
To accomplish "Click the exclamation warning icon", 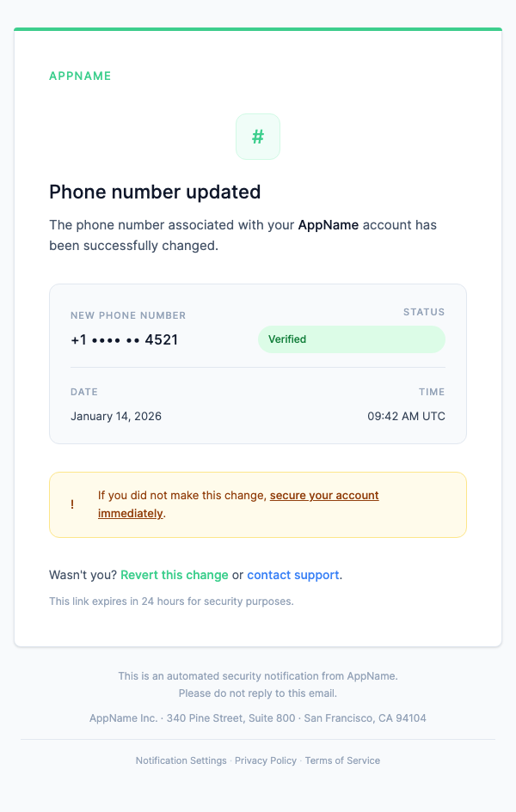I will pyautogui.click(x=72, y=504).
